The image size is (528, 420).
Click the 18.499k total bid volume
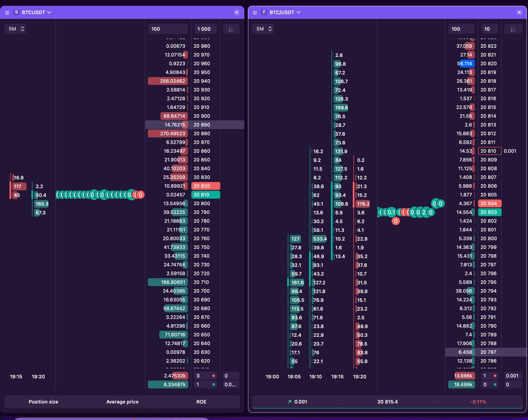point(462,385)
